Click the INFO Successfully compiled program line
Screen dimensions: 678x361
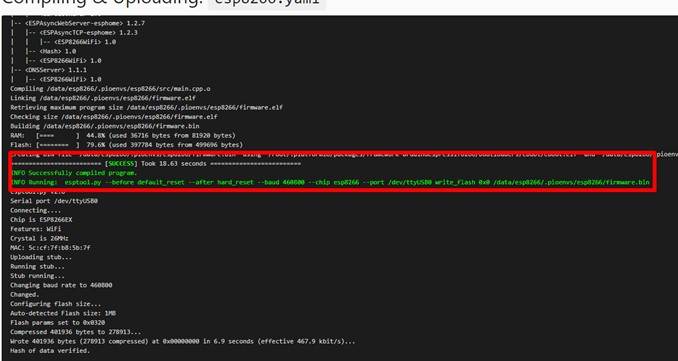coord(74,173)
